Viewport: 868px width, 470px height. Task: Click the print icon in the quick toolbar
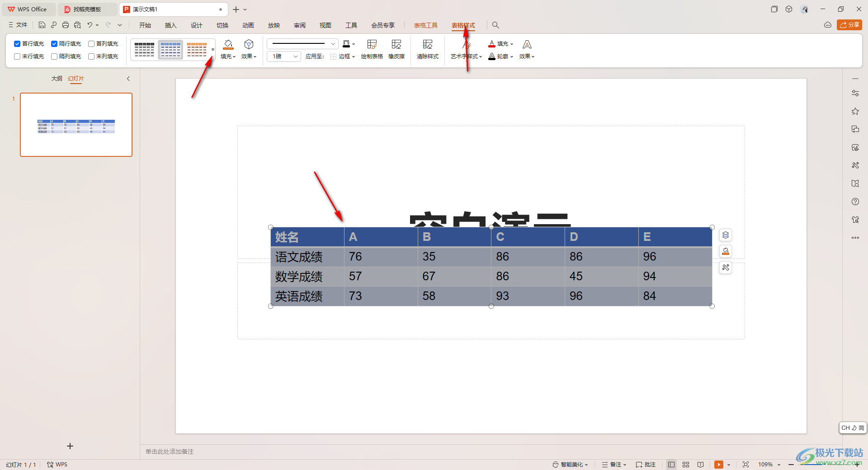point(66,25)
